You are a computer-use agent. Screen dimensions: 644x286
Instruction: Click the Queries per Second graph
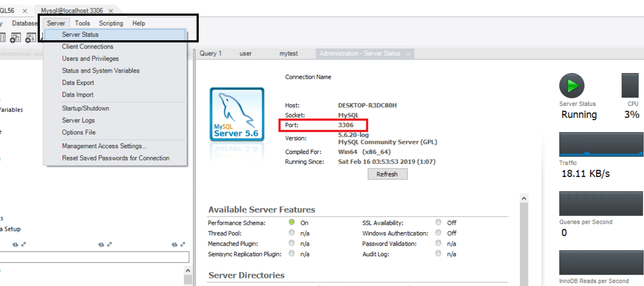tap(601, 203)
